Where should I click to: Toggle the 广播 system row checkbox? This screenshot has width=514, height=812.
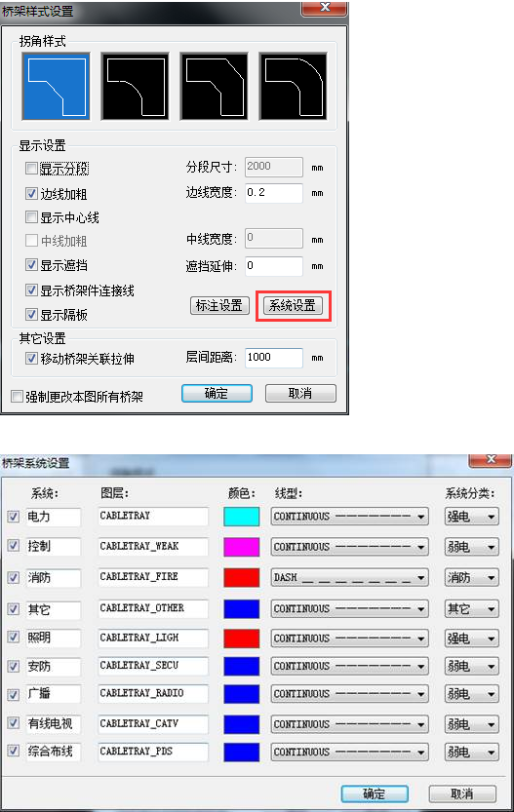click(14, 694)
